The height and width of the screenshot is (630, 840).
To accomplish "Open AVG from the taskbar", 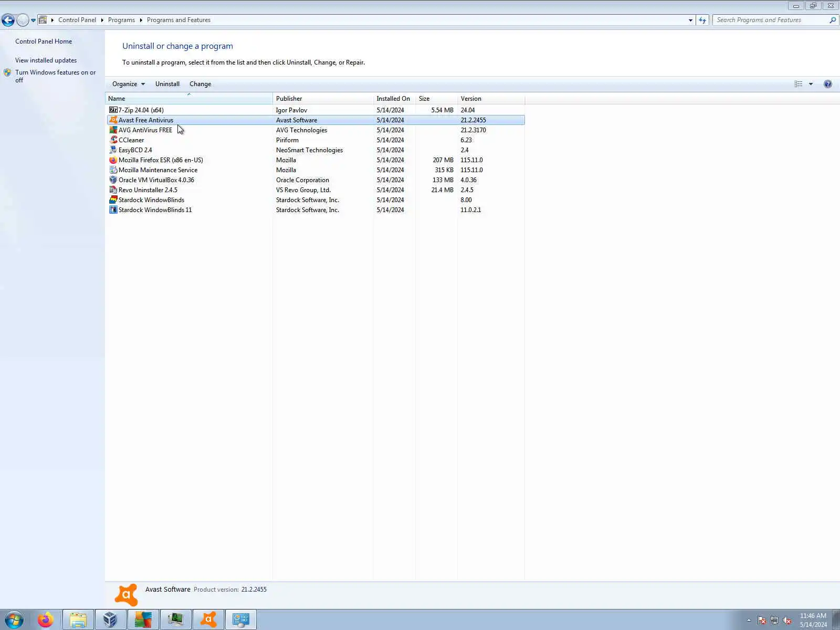I will [143, 620].
